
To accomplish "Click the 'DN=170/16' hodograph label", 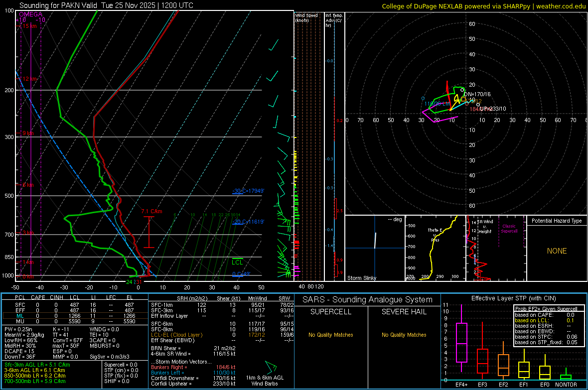I will [x=477, y=94].
